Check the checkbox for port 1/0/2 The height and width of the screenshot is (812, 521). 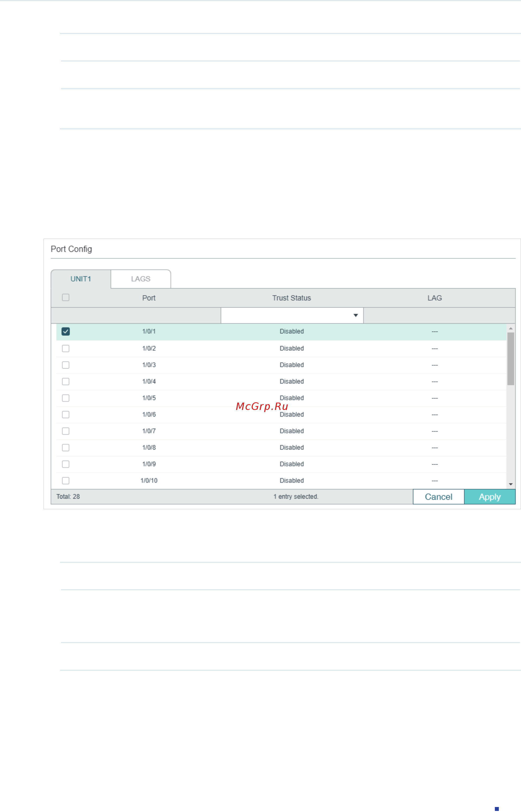coord(66,348)
